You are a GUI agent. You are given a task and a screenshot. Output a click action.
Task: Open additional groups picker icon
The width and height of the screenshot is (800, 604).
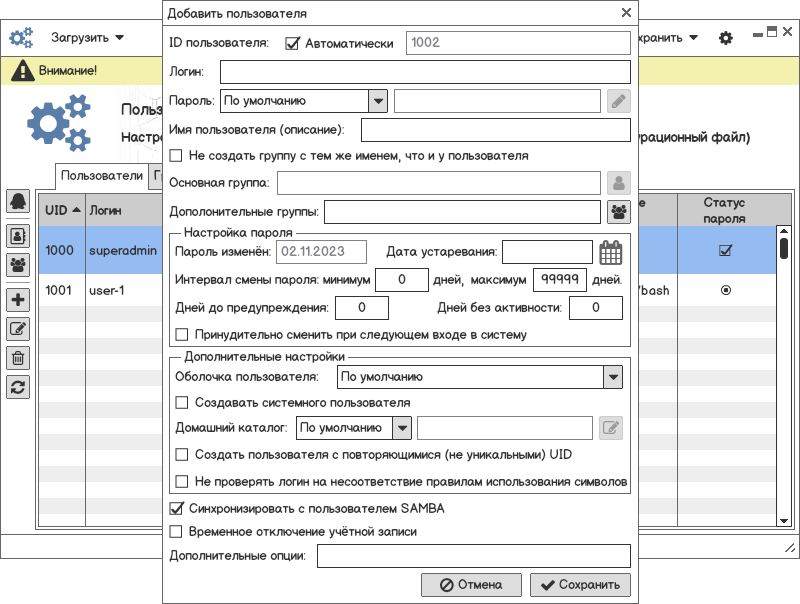(x=618, y=212)
